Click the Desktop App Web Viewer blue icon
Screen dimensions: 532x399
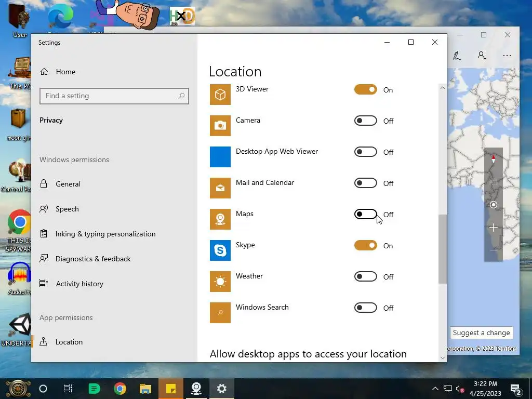(220, 157)
